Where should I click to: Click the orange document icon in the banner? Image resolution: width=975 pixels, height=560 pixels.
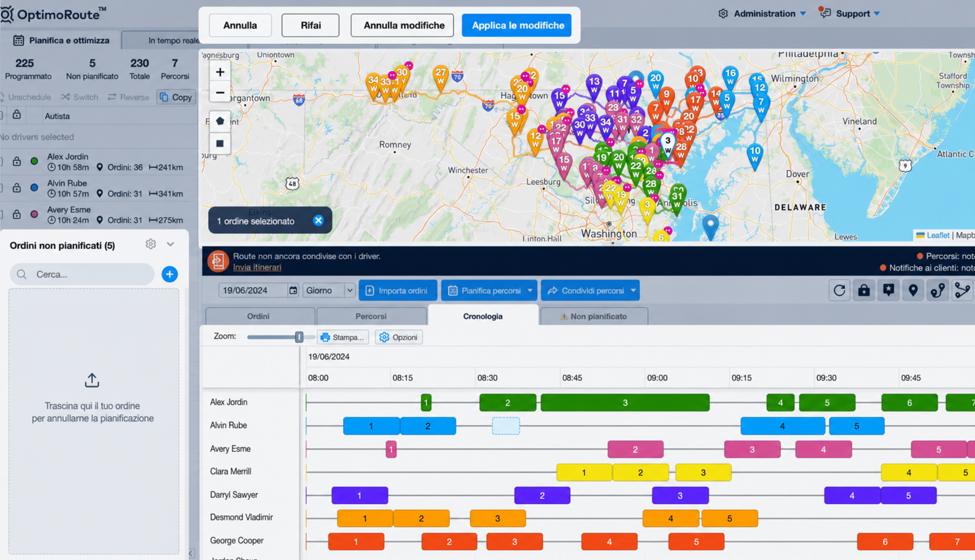pyautogui.click(x=218, y=261)
